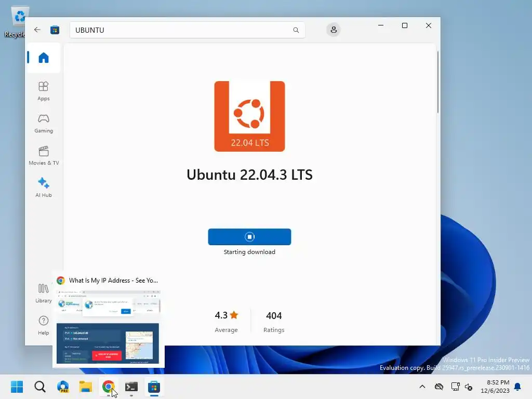
Task: Launch Edge preview browser from taskbar
Action: click(63, 387)
